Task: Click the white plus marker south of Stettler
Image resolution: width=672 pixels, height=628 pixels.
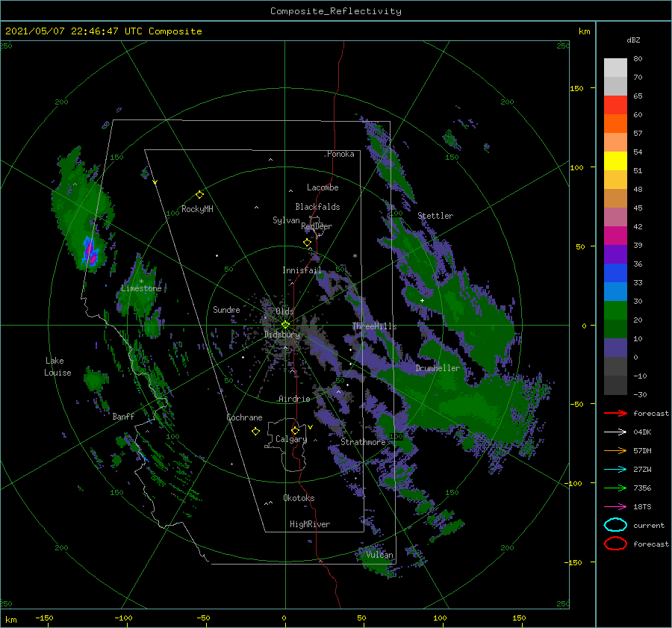Action: coord(422,300)
